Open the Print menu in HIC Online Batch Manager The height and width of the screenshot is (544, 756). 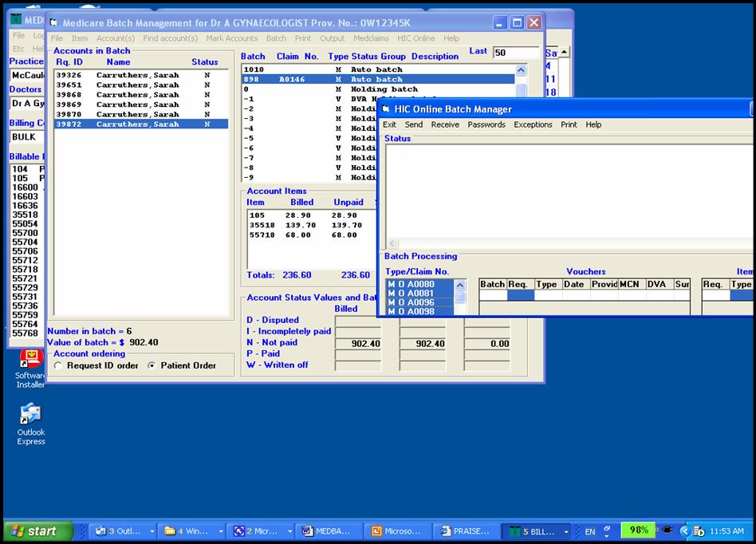(x=569, y=124)
